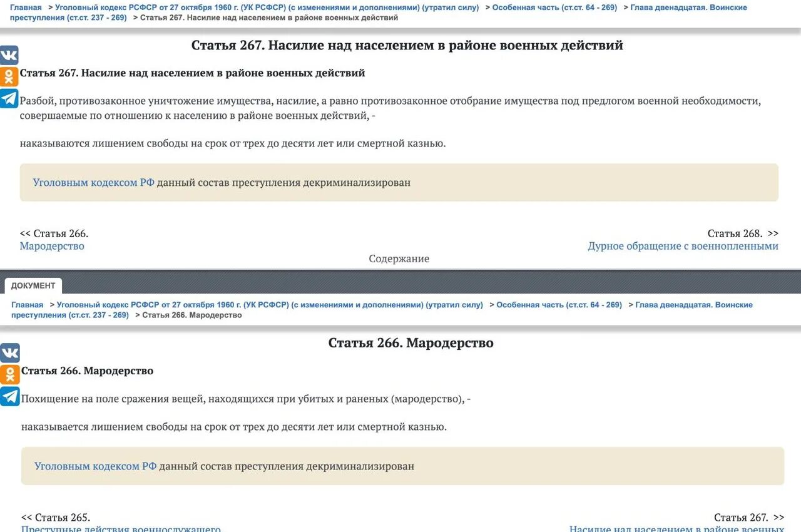Click bold left subheading Статья 266. Мародерство
This screenshot has height=532, width=801.
coord(88,371)
